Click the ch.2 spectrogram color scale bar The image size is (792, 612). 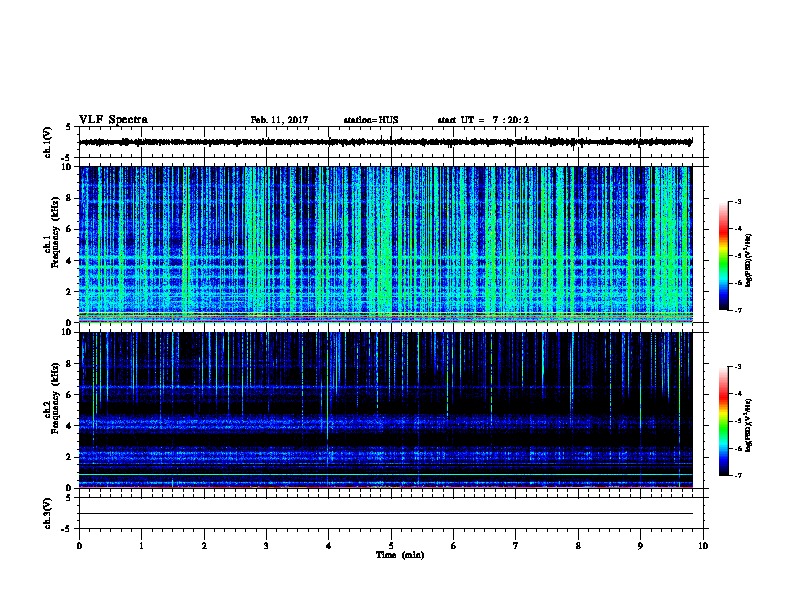coord(723,421)
